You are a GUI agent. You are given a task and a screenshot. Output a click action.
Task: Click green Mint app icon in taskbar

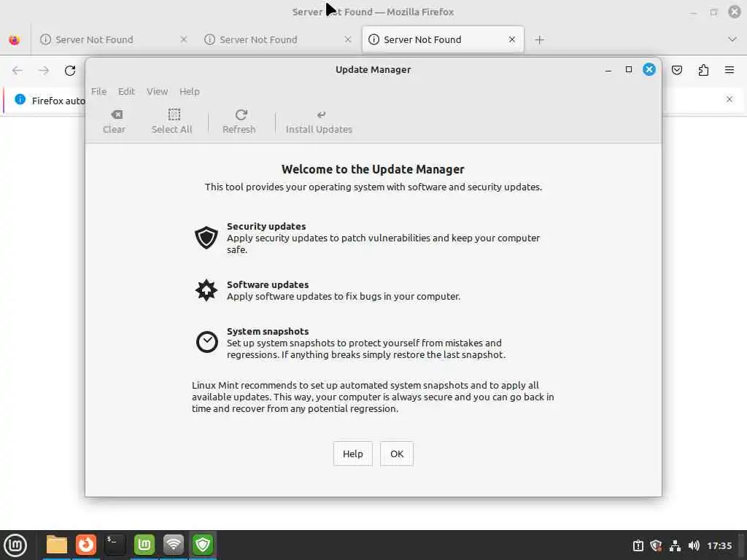pyautogui.click(x=144, y=545)
